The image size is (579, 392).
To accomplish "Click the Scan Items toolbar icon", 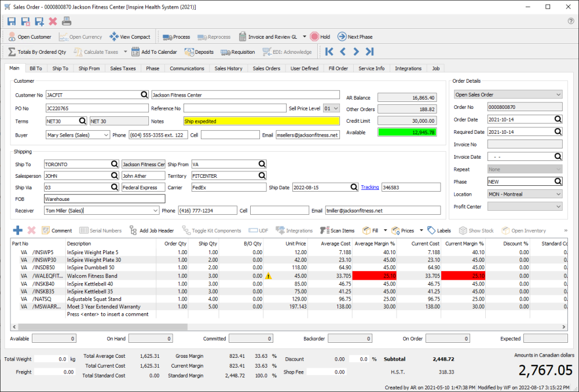I will [x=338, y=230].
